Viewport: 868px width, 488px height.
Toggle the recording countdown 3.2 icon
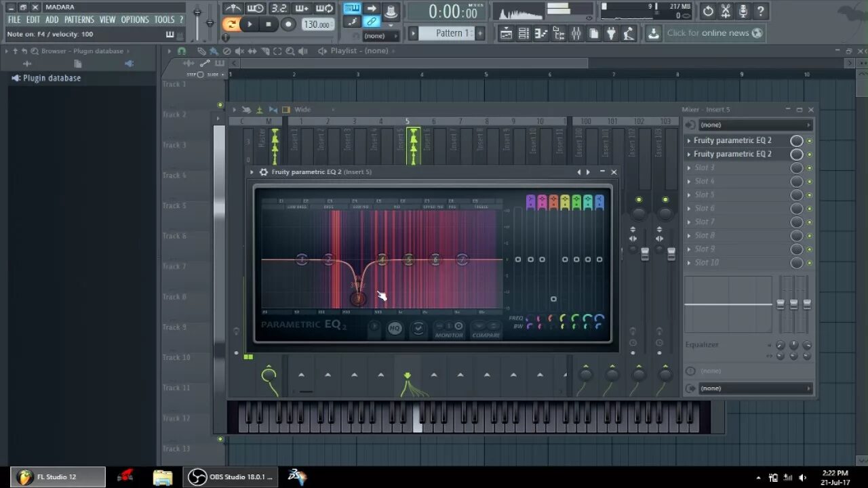pos(279,9)
